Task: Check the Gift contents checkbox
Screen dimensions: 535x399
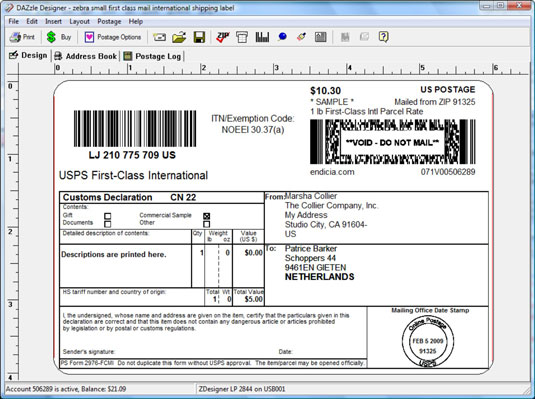Action: (107, 216)
